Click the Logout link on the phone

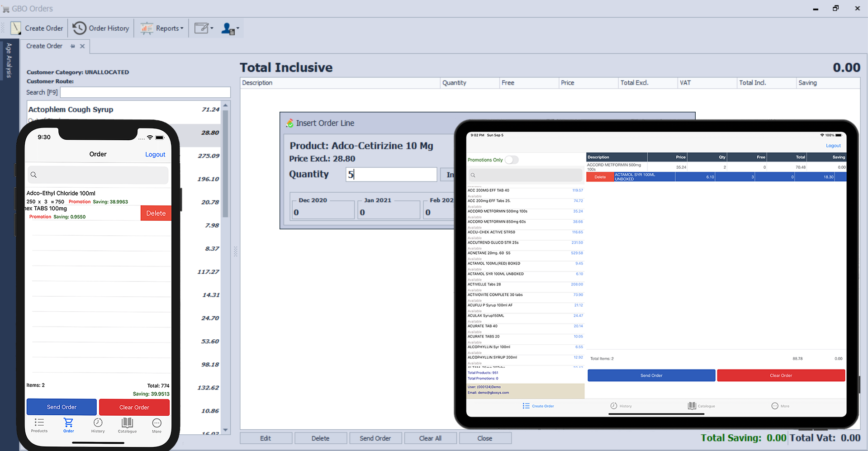tap(155, 154)
